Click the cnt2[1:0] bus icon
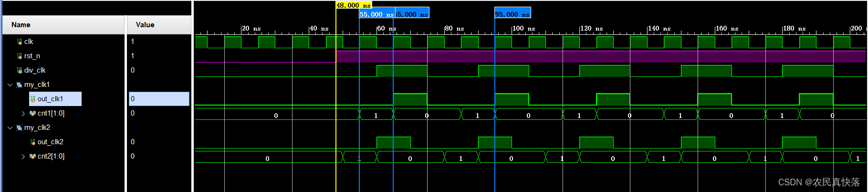 click(32, 157)
